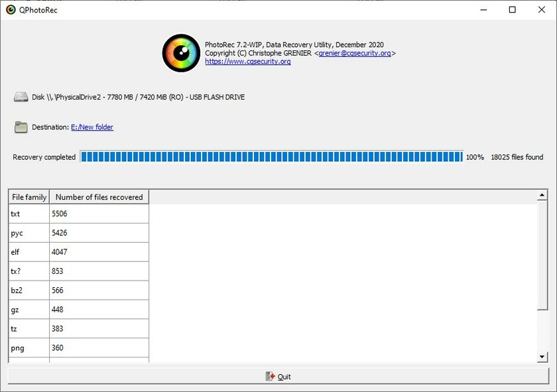Click the Number of files recovered header
The width and height of the screenshot is (557, 392).
click(x=99, y=197)
